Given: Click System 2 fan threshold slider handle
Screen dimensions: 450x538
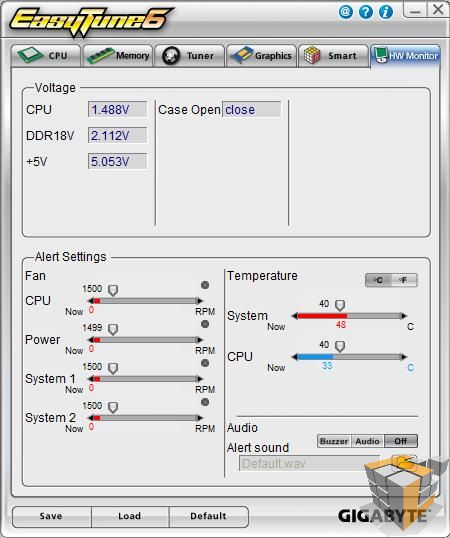Looking at the screenshot, I should (x=113, y=407).
